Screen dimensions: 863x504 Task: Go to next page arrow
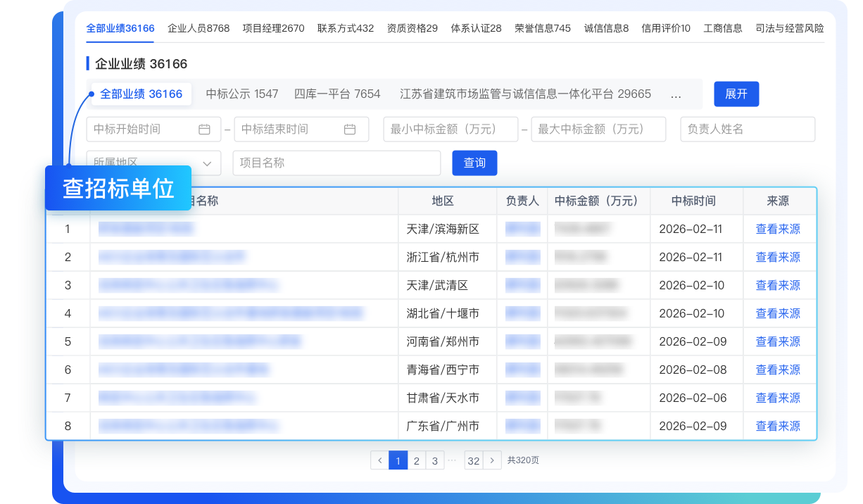[493, 460]
